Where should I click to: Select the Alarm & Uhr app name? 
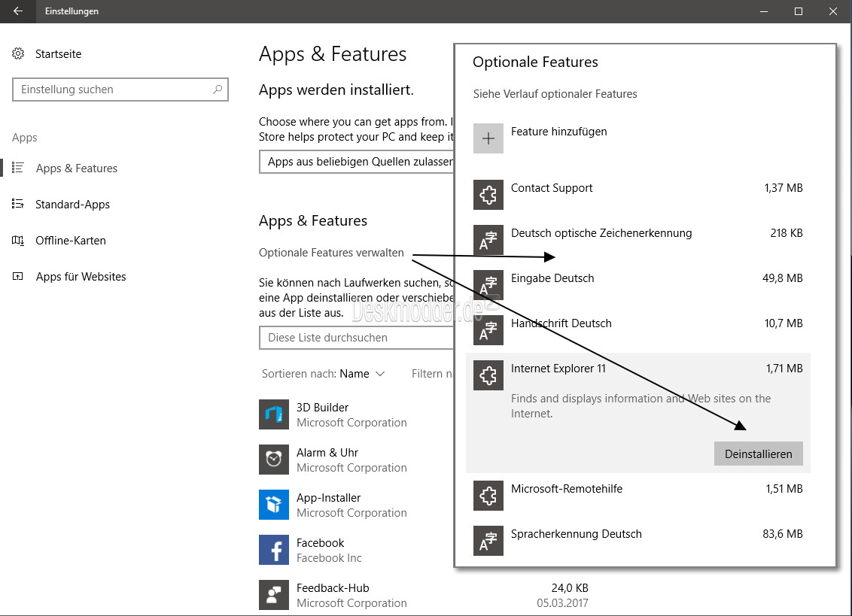point(327,453)
